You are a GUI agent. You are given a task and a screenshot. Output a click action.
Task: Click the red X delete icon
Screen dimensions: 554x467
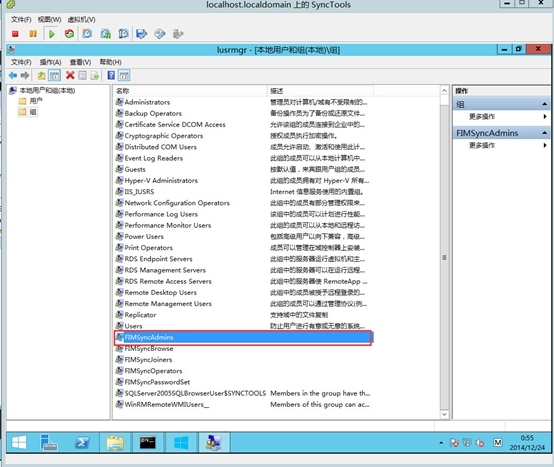click(x=70, y=75)
